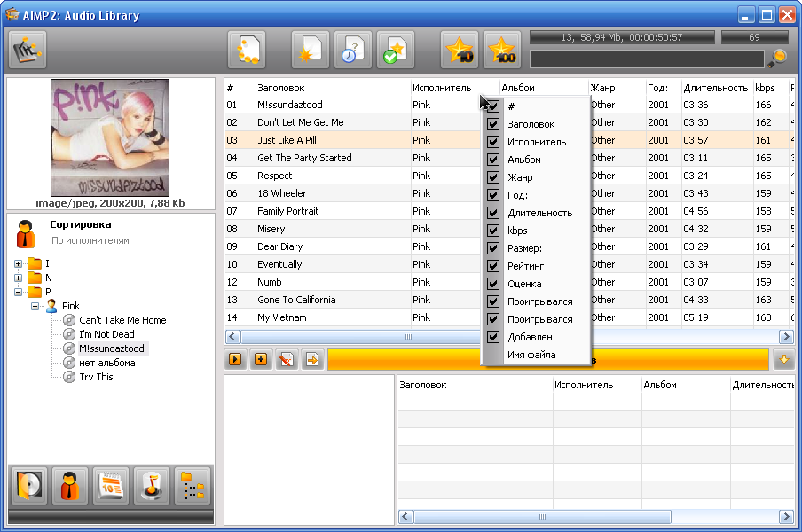The height and width of the screenshot is (532, 802).
Task: Click the remove tracks icon button
Action: point(287,359)
